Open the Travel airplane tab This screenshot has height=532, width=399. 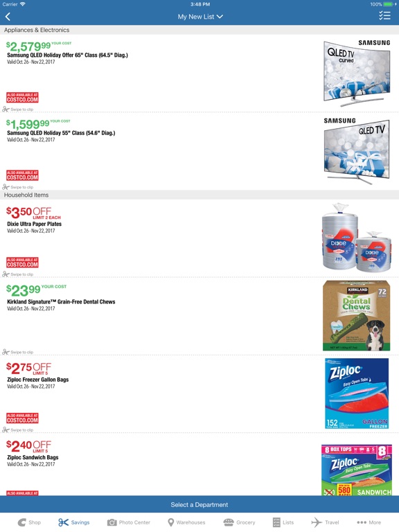click(325, 522)
